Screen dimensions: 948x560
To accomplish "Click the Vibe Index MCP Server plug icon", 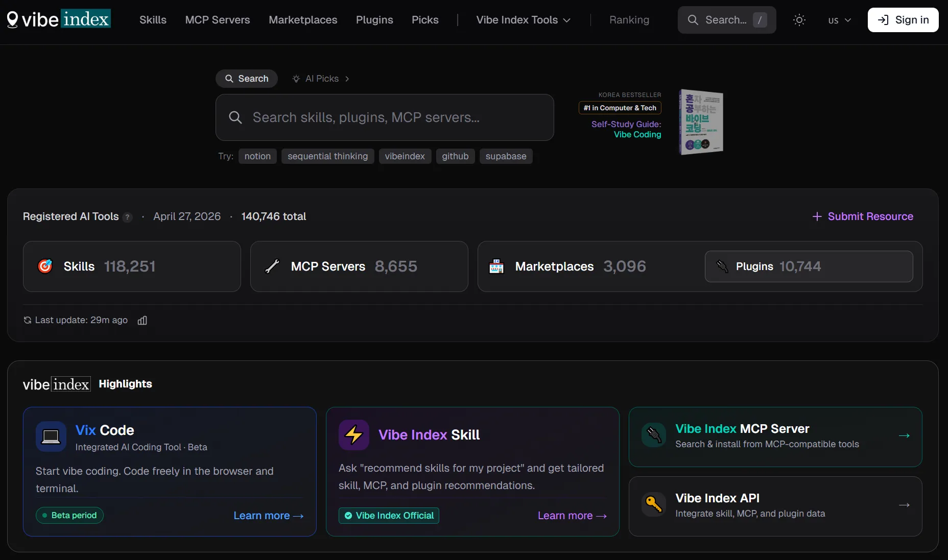I will click(654, 435).
